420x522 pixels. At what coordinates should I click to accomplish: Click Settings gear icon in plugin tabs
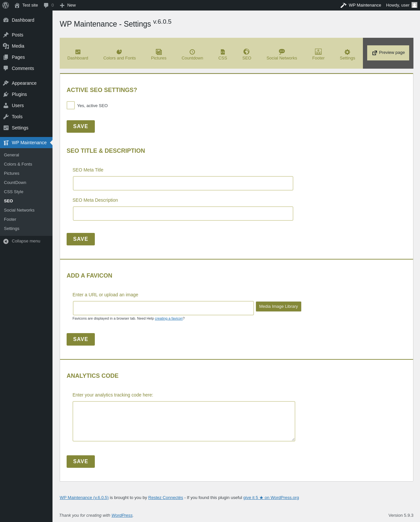[x=347, y=52]
